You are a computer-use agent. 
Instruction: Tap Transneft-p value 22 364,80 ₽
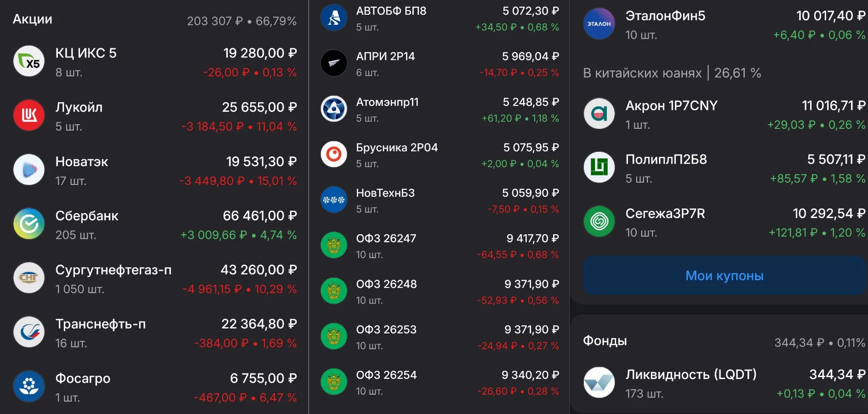pyautogui.click(x=259, y=324)
